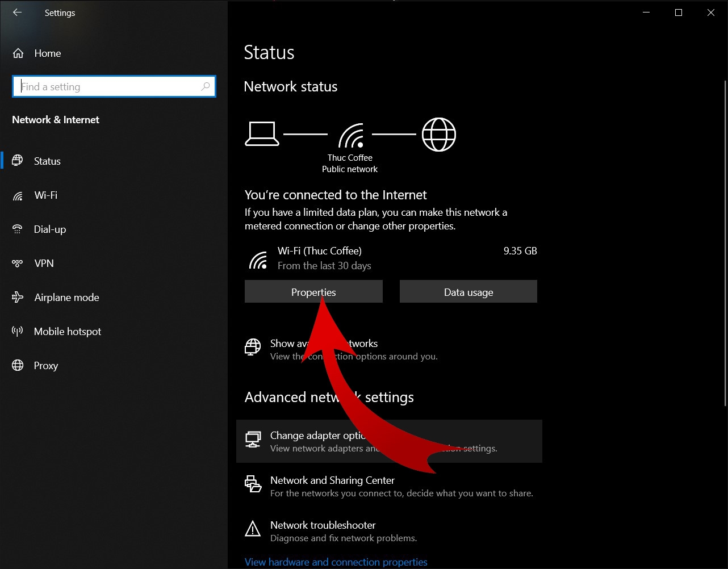Open Wi-Fi Properties button
This screenshot has width=728, height=569.
pos(313,292)
